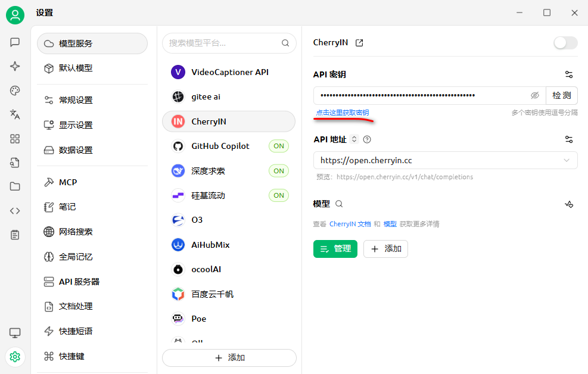This screenshot has width=588, height=374.
Task: Select AiHubMix provider in list
Action: [229, 245]
